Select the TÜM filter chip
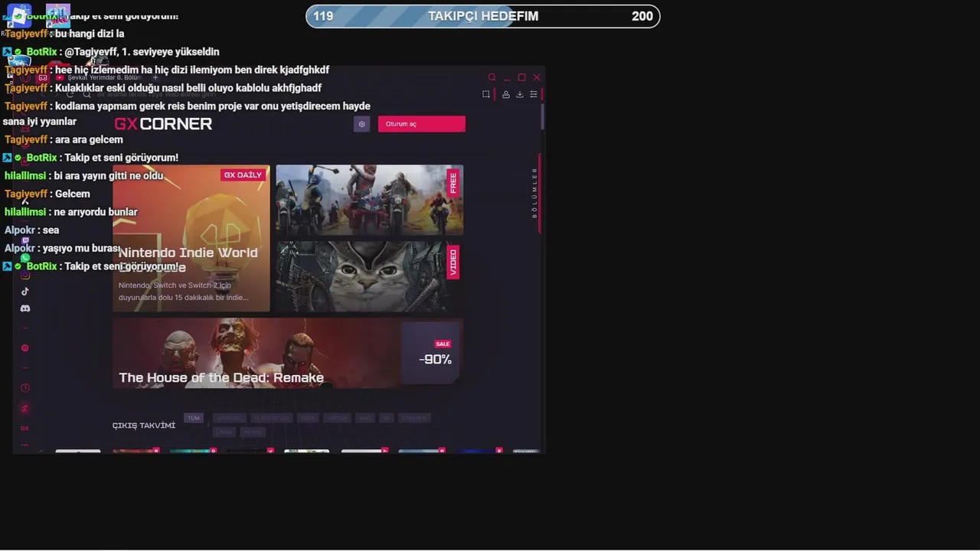The width and height of the screenshot is (980, 551). click(194, 418)
